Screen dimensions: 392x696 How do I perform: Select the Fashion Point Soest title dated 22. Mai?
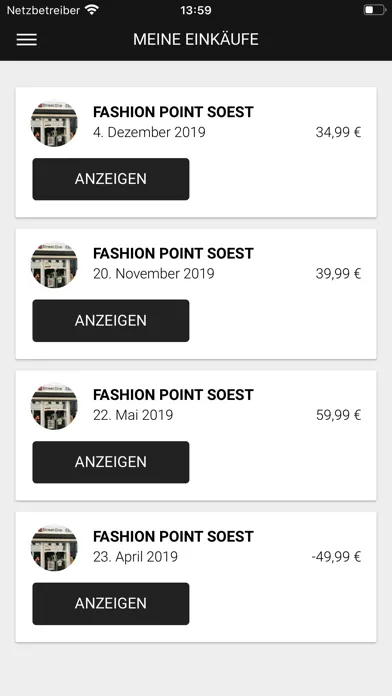click(173, 395)
